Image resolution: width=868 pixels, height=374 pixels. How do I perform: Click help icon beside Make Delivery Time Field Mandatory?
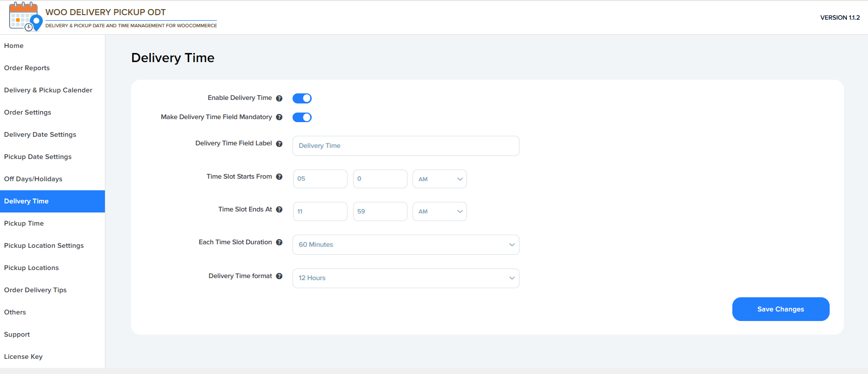pyautogui.click(x=279, y=117)
